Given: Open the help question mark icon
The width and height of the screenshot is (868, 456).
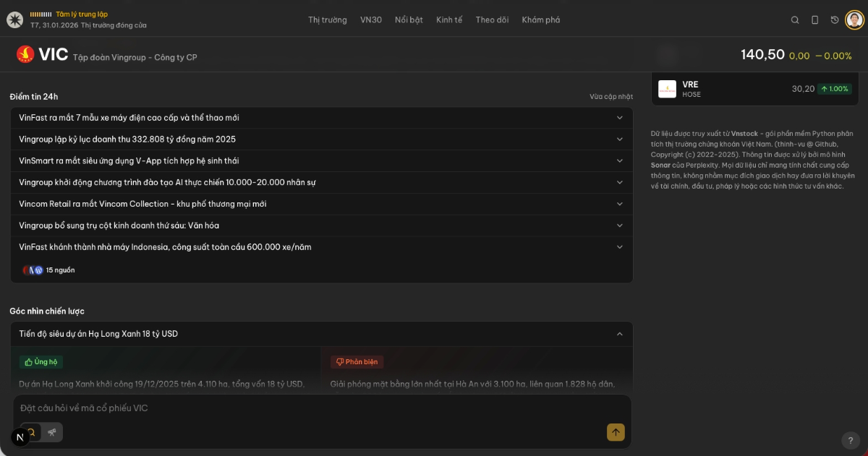Looking at the screenshot, I should (851, 439).
